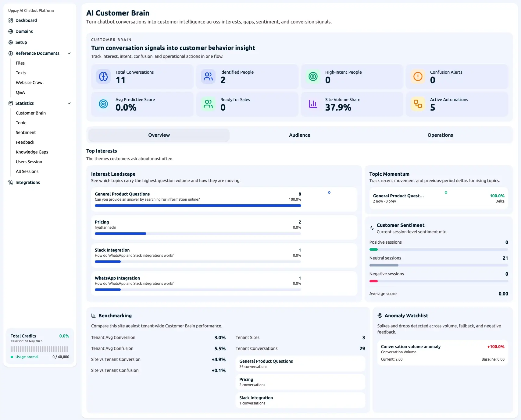Click the Domains globe icon

click(11, 31)
